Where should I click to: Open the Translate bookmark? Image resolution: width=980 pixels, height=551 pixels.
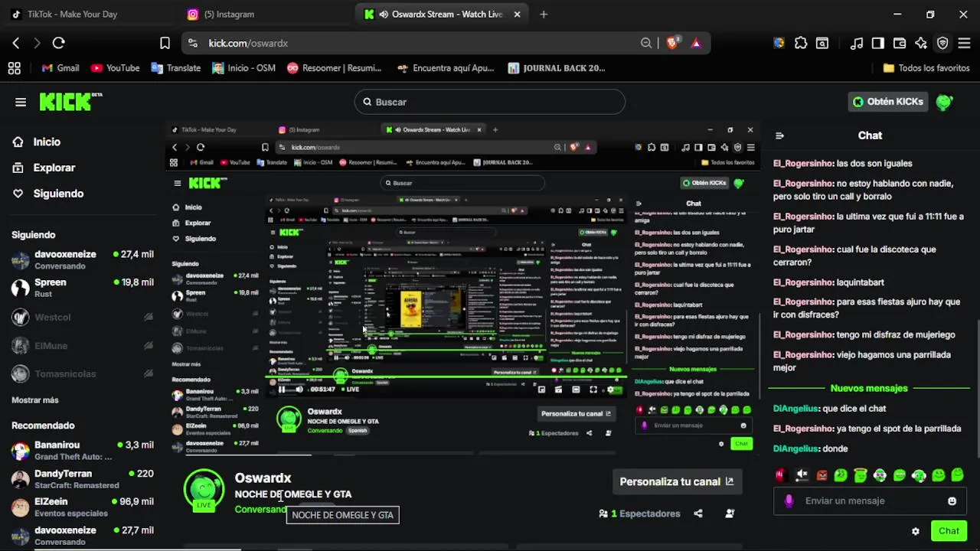pos(176,68)
